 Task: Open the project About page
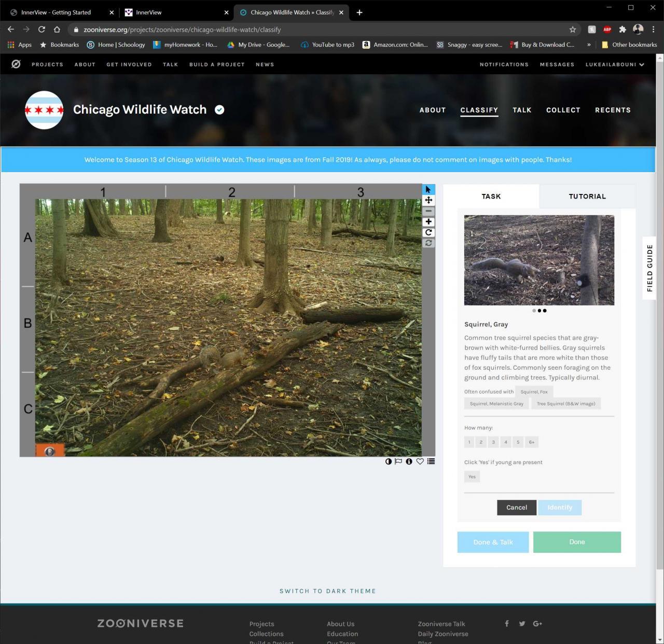click(433, 110)
